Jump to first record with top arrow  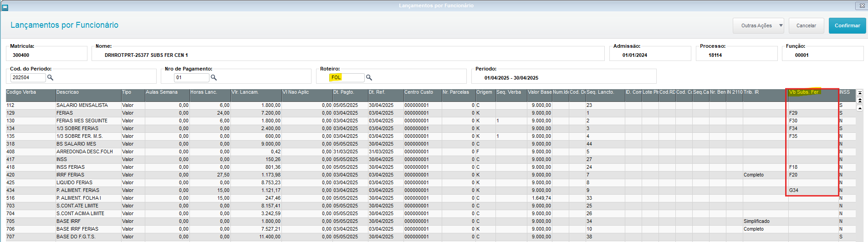pyautogui.click(x=860, y=93)
